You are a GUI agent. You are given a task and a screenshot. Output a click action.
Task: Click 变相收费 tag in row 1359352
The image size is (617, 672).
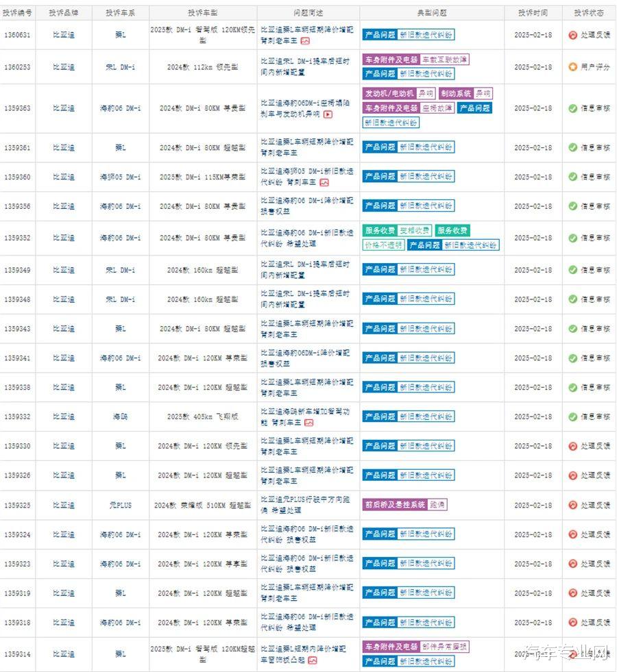tap(415, 231)
